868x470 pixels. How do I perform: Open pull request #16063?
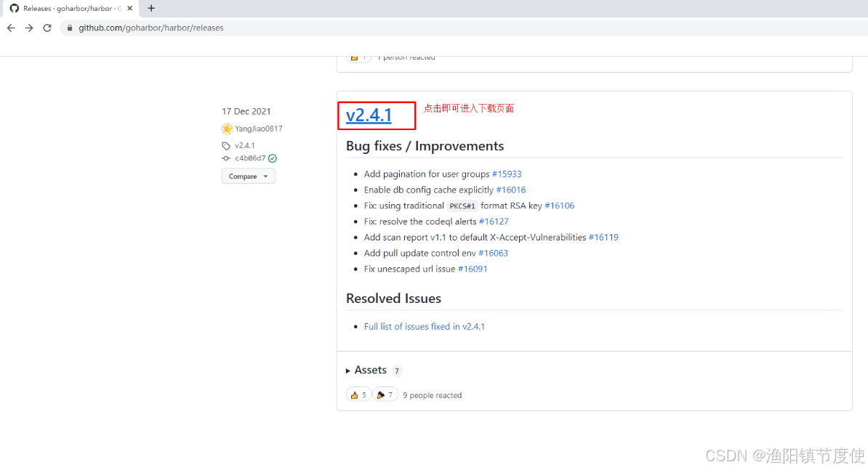click(493, 253)
